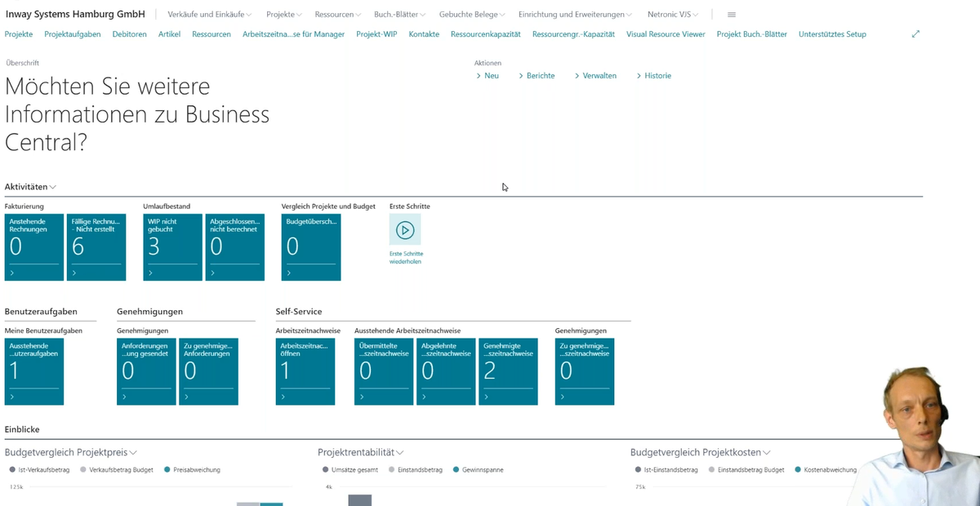
Task: Expand the Historie actions group
Action: click(654, 76)
